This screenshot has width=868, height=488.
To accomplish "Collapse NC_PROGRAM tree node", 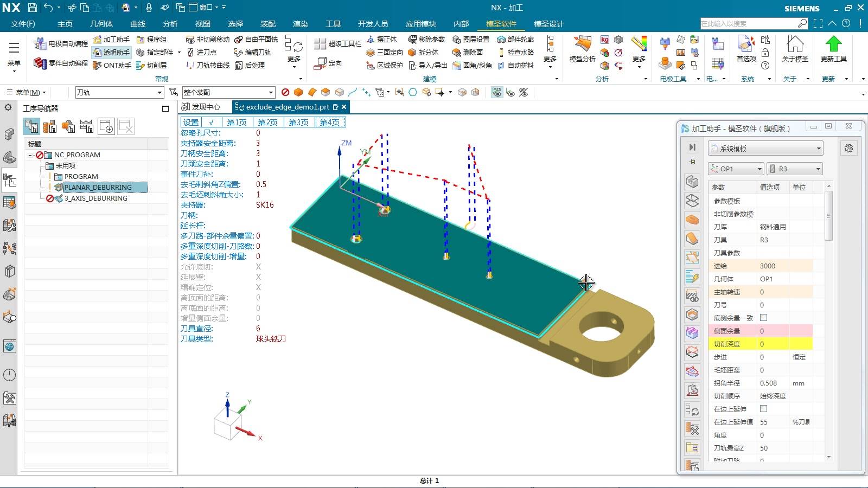I will 31,155.
